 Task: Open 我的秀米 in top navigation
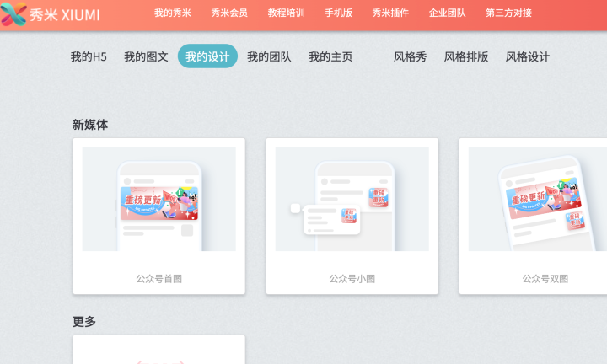[x=173, y=13]
